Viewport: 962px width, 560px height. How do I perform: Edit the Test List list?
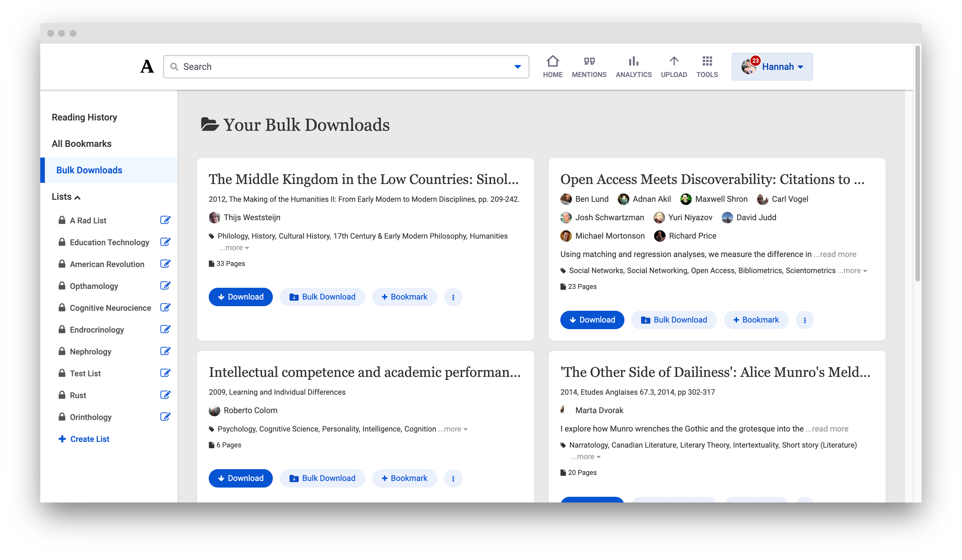click(165, 373)
